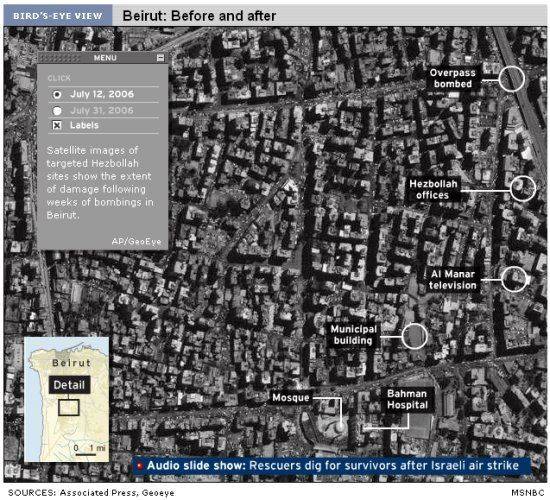This screenshot has width=550, height=500.
Task: Click the Bahman Hospital label
Action: coord(407,399)
